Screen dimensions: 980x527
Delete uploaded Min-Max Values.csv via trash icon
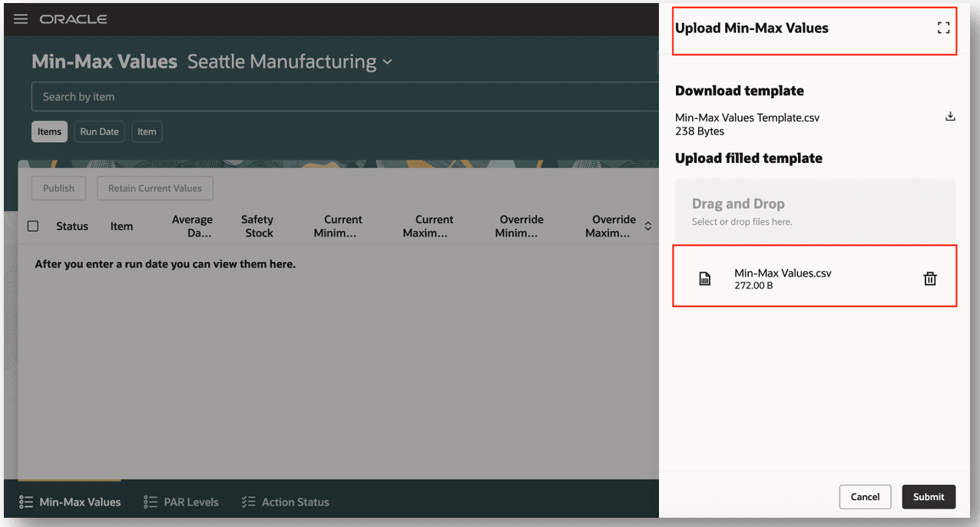pos(929,278)
